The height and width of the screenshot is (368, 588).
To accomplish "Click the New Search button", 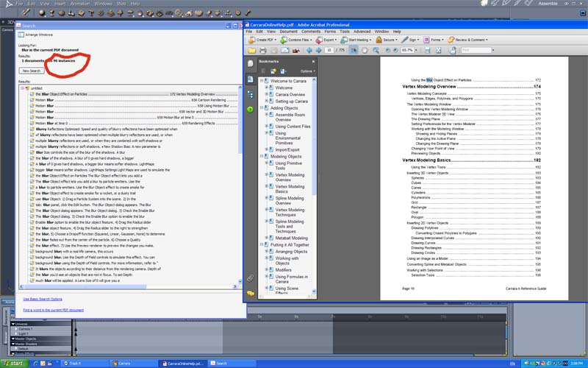I will click(31, 71).
